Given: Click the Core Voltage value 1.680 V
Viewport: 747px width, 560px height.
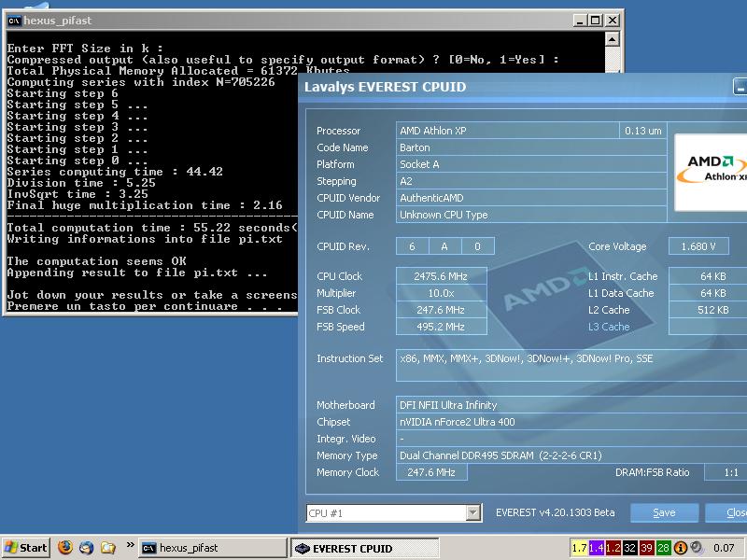Looking at the screenshot, I should (x=698, y=246).
